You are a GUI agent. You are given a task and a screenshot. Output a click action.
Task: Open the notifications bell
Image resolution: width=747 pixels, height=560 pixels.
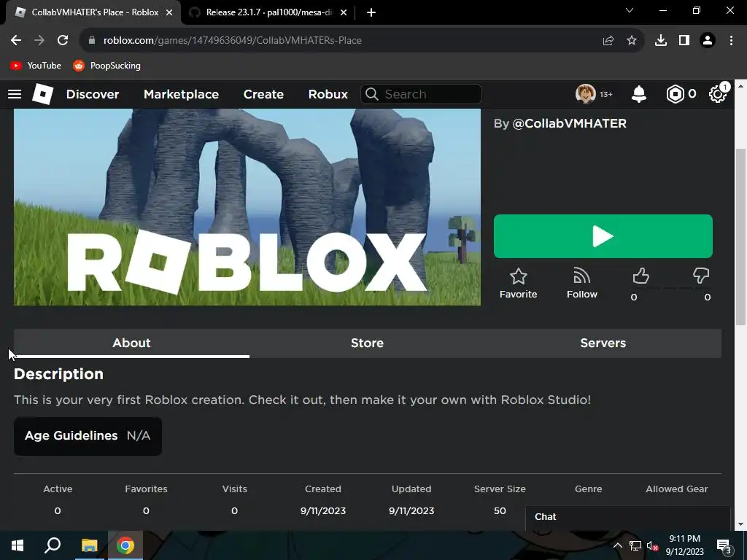(638, 94)
